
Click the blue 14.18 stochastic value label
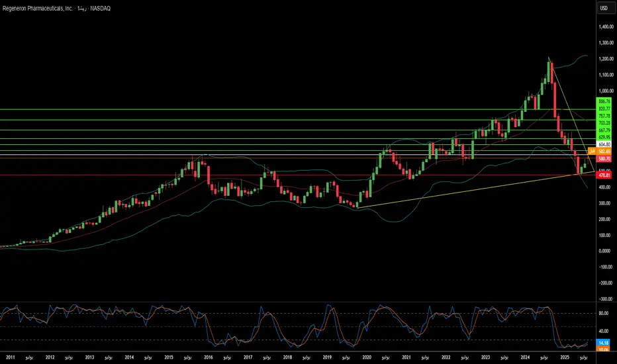coord(604,342)
